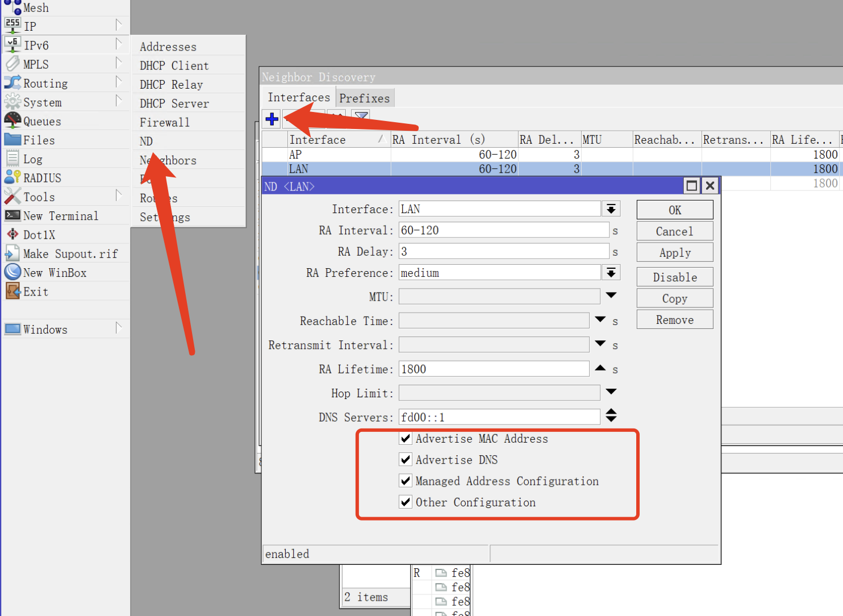
Task: Click the RA Interval input field
Action: point(503,230)
